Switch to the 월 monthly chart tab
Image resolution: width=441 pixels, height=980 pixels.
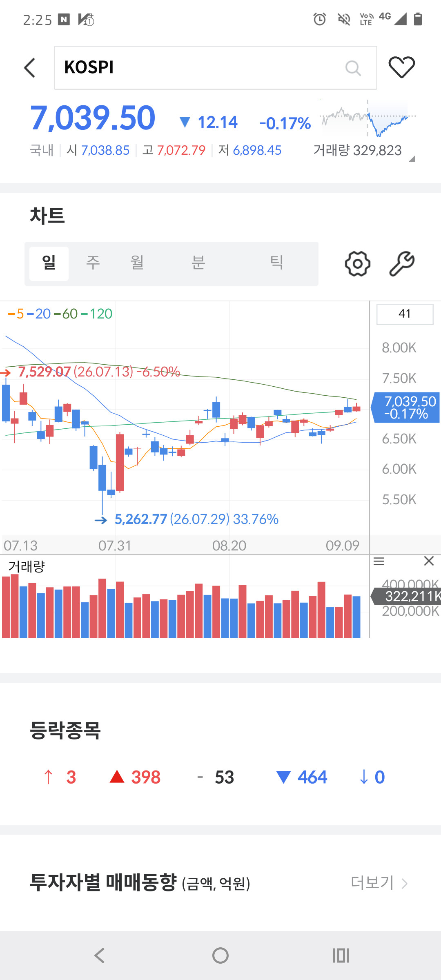[x=137, y=262]
